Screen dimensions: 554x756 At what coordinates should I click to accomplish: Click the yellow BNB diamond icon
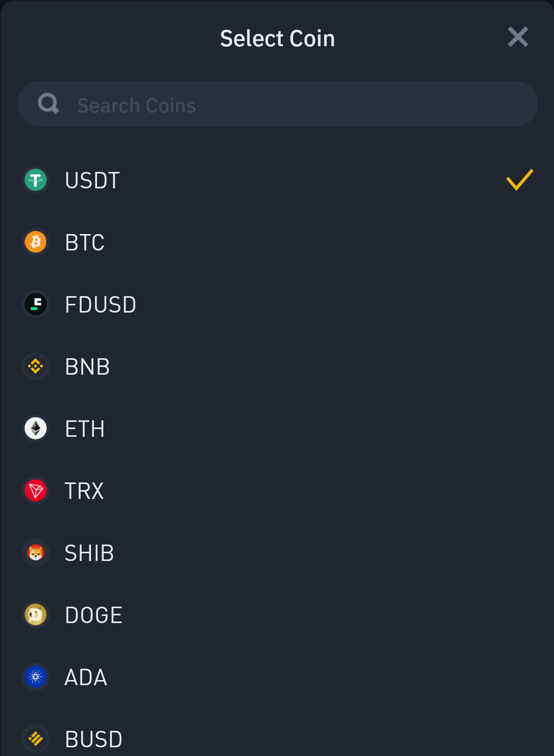[x=35, y=366]
